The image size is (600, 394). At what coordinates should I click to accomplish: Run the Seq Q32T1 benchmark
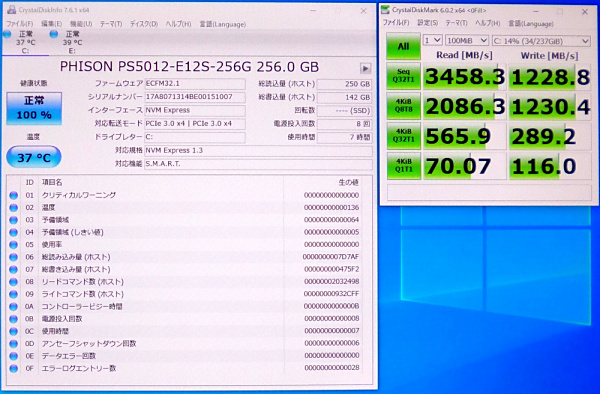click(x=403, y=76)
